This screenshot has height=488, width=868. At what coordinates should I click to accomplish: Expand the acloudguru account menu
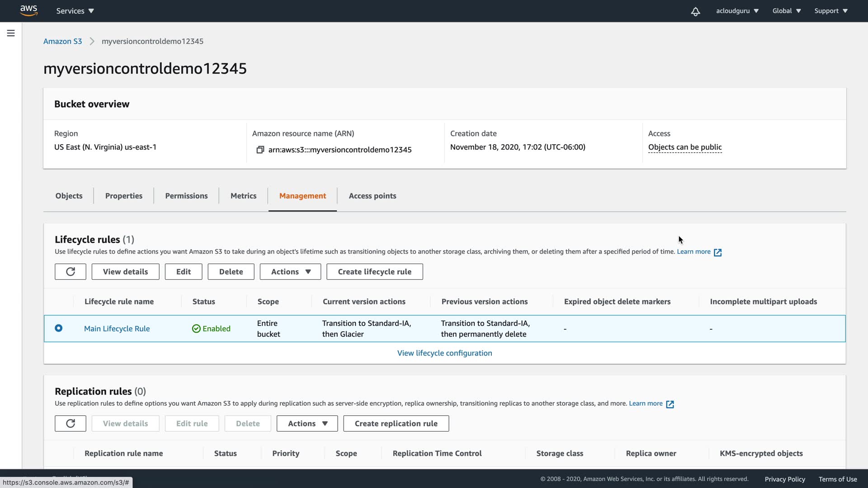click(737, 11)
